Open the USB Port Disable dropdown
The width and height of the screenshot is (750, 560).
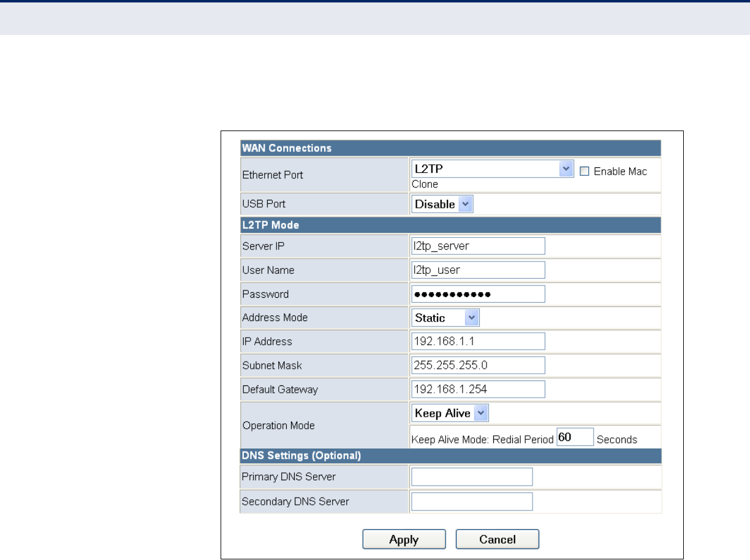(x=442, y=204)
